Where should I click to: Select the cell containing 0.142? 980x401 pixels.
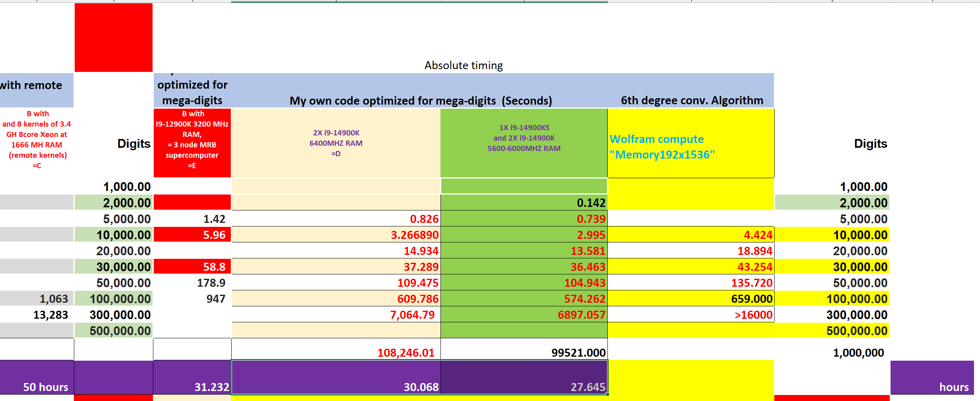(524, 202)
